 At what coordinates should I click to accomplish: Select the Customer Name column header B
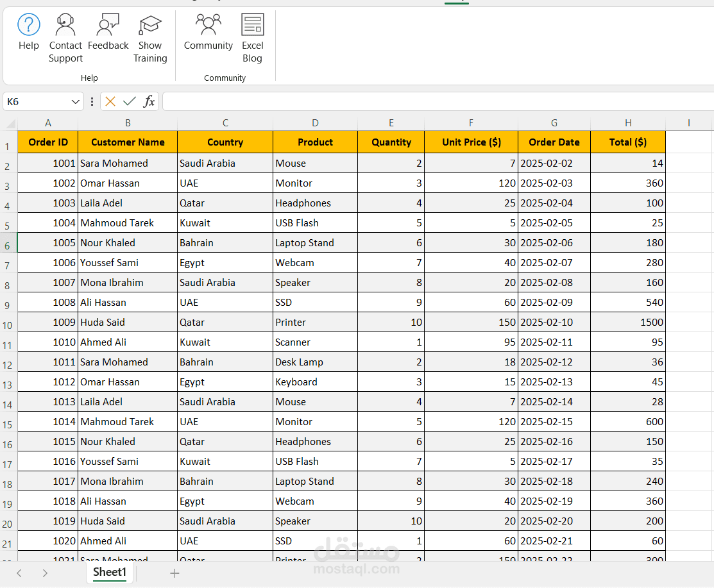click(x=127, y=122)
